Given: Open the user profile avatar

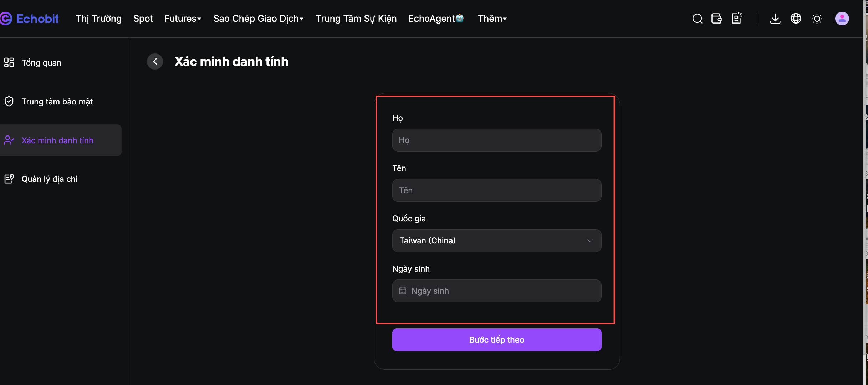Looking at the screenshot, I should pyautogui.click(x=842, y=19).
